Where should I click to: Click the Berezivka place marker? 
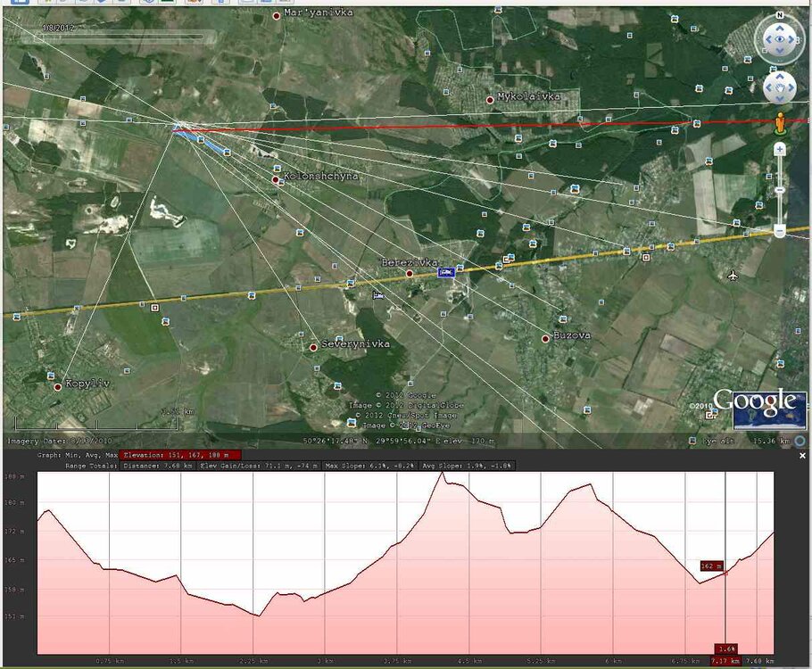(409, 274)
